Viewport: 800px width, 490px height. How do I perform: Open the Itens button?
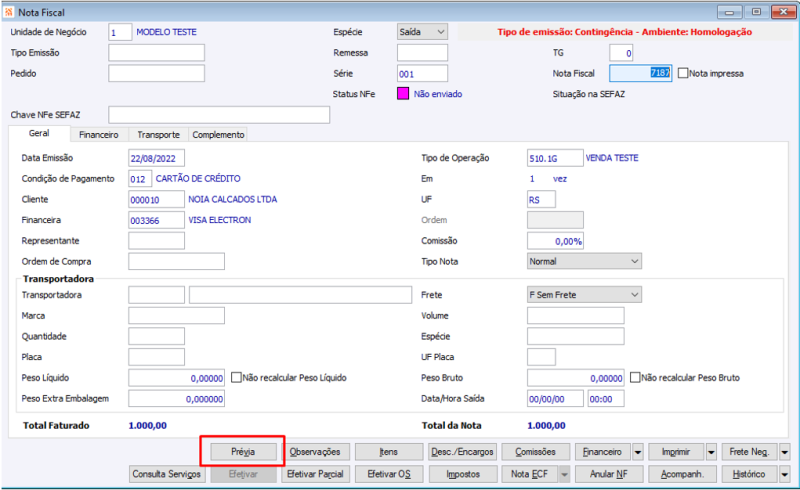pyautogui.click(x=389, y=452)
